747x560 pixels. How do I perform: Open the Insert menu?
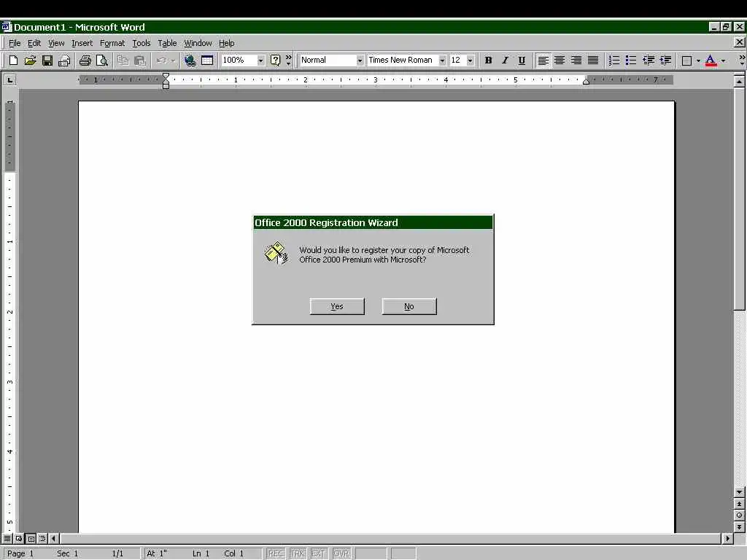82,43
